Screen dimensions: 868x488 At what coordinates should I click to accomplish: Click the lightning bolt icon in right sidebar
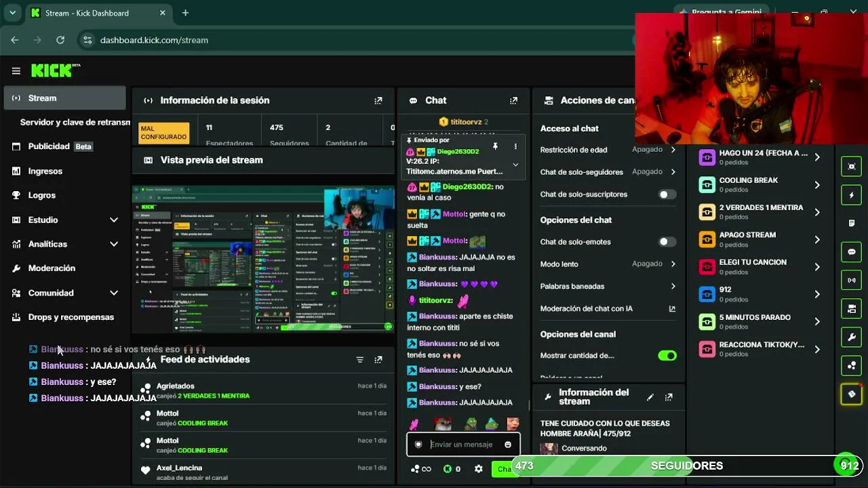click(852, 195)
